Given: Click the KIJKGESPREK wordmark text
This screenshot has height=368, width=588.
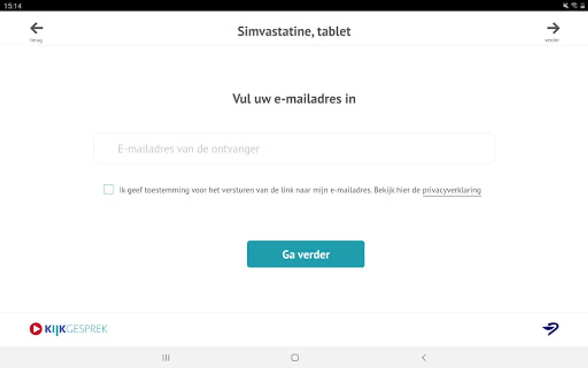Looking at the screenshot, I should (76, 329).
